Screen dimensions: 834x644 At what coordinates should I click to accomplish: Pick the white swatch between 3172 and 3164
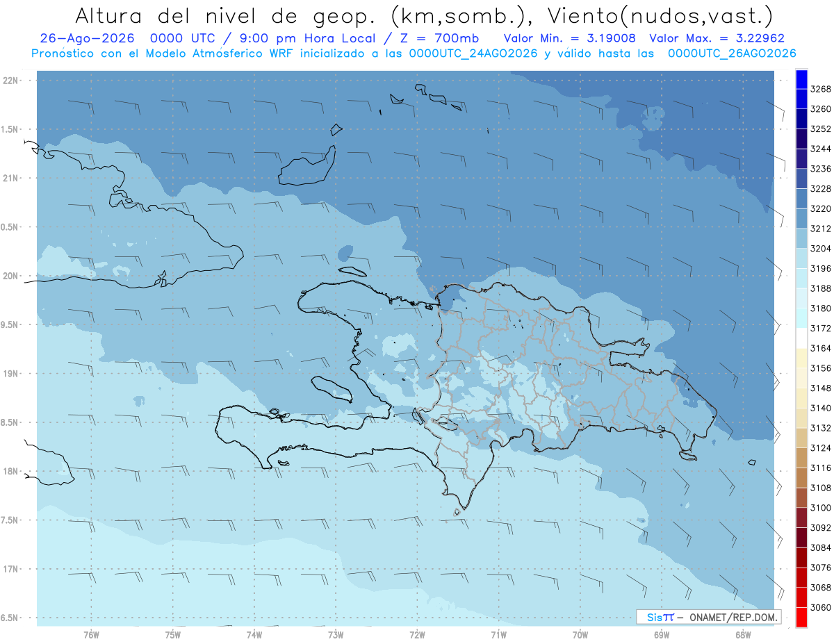tap(801, 338)
